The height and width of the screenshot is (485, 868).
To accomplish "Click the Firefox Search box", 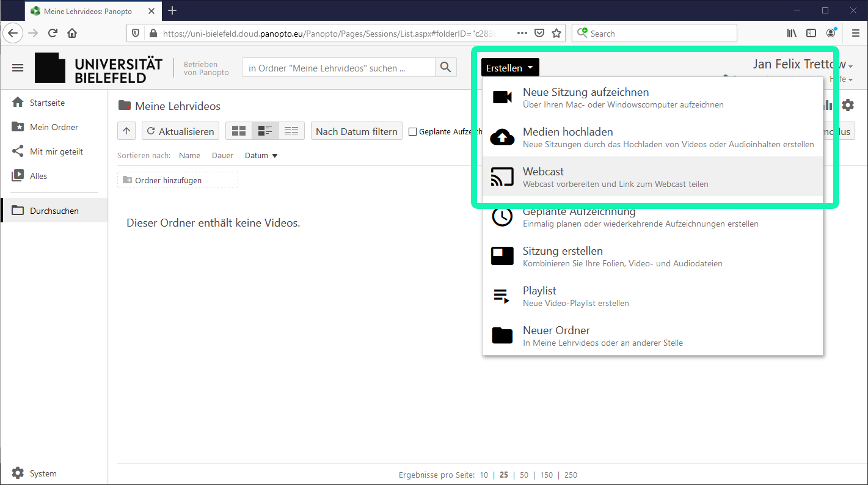I will click(x=654, y=33).
